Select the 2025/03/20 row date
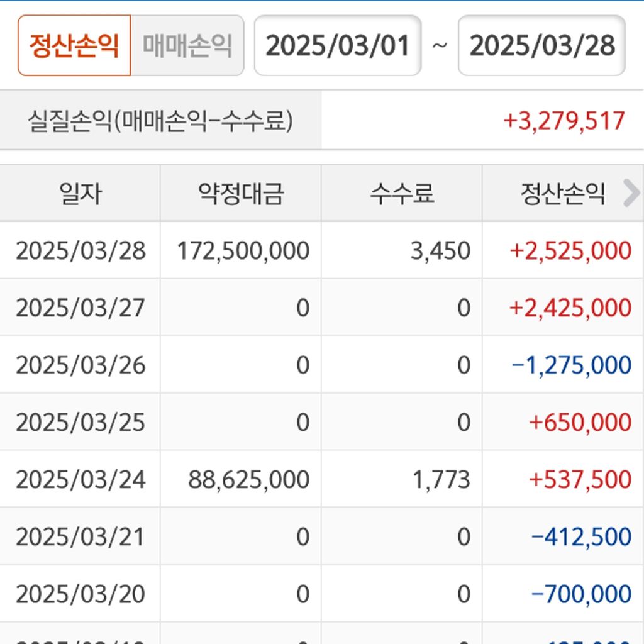Image resolution: width=644 pixels, height=644 pixels. [x=80, y=594]
